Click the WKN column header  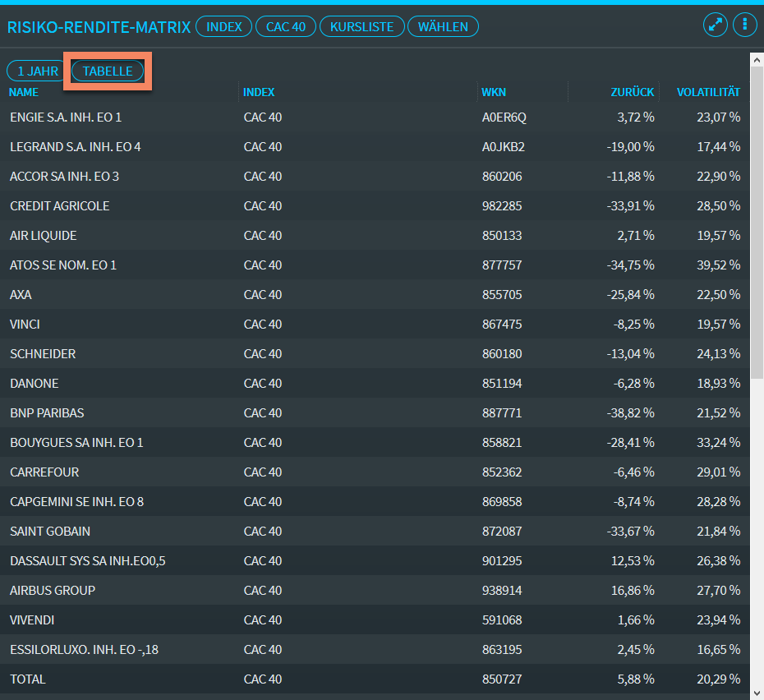[494, 92]
